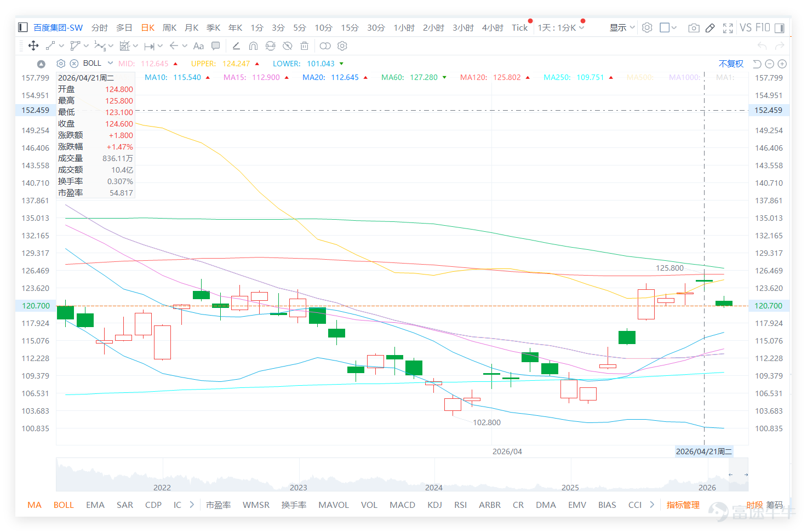Screen dimensions: 807x532
Task: Switch to 日K daily candlestick view
Action: [148, 27]
